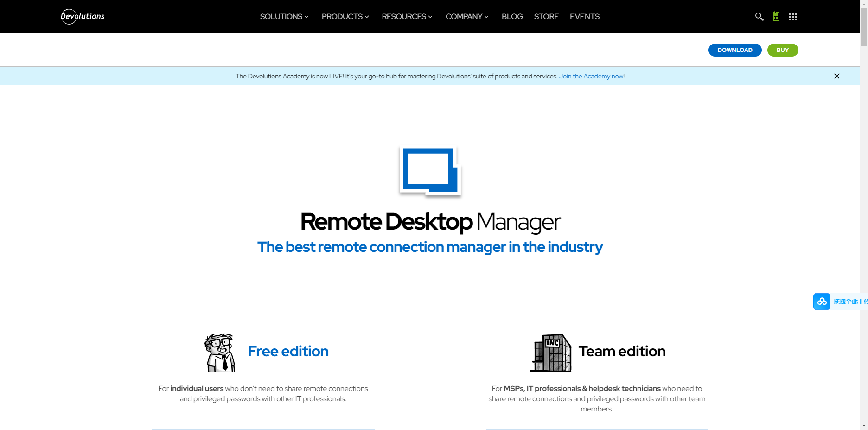
Task: Click the best remote connection manager tagline
Action: [x=430, y=247]
